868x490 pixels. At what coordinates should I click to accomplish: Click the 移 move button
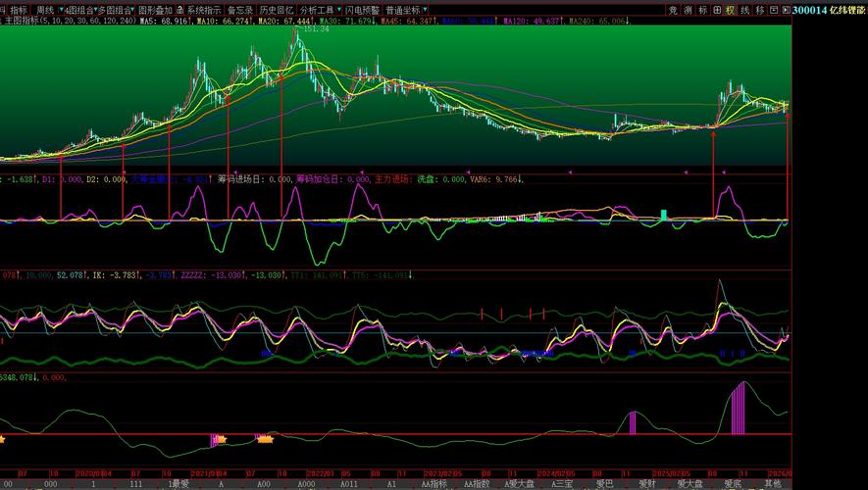(x=760, y=10)
